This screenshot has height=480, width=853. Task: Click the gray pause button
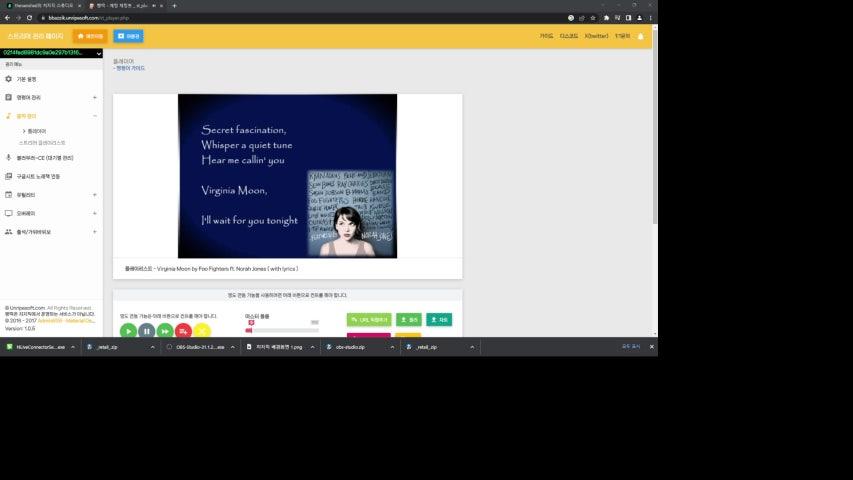point(146,331)
